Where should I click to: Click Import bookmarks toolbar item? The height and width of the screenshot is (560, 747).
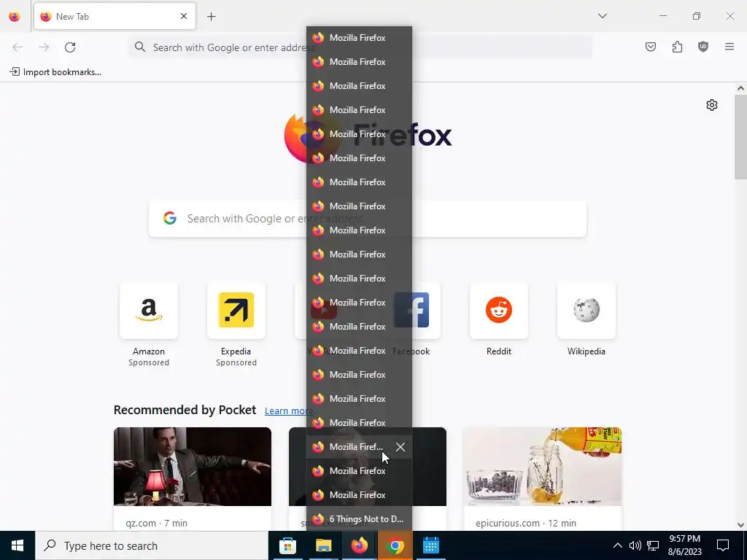[55, 72]
